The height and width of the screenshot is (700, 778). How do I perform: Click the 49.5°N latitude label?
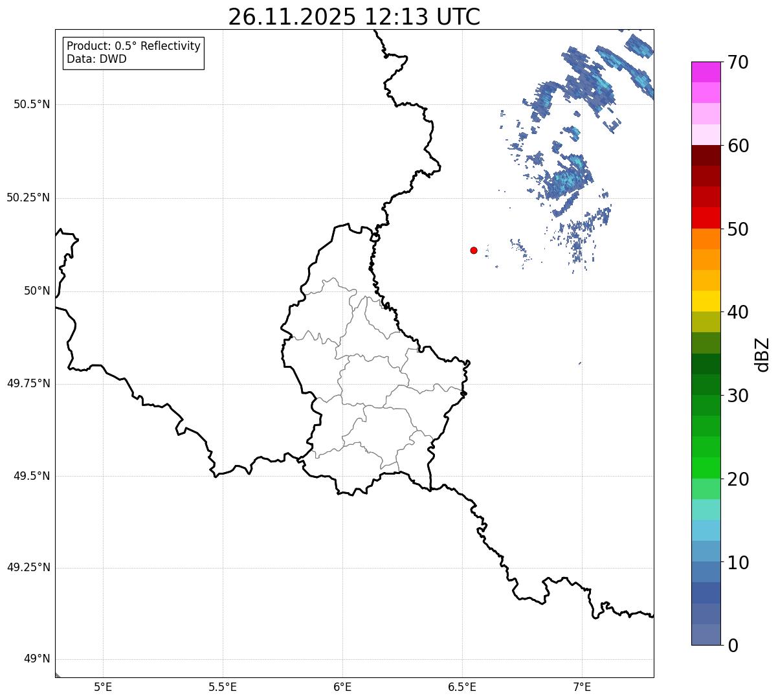[x=32, y=476]
